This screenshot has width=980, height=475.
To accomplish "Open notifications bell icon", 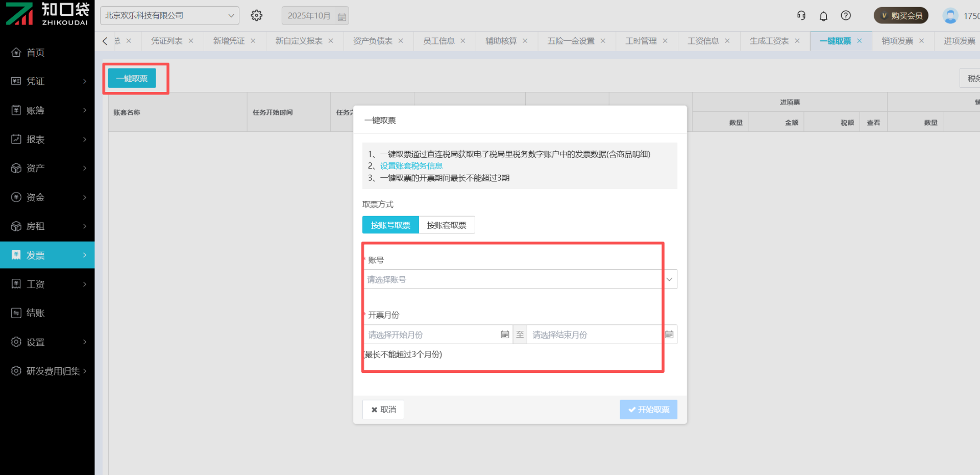I will tap(823, 16).
